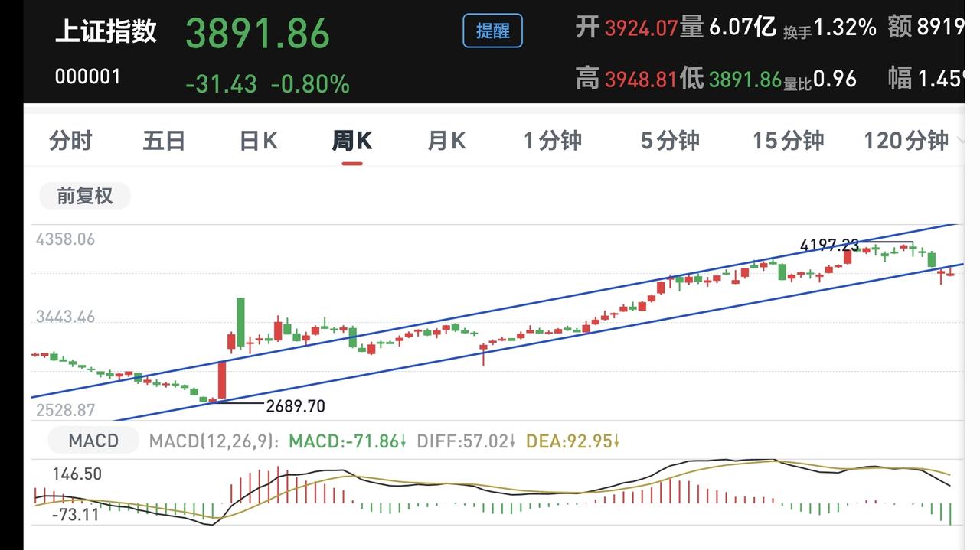Click the 4197.23 high price marker
The height and width of the screenshot is (550, 980).
click(829, 246)
